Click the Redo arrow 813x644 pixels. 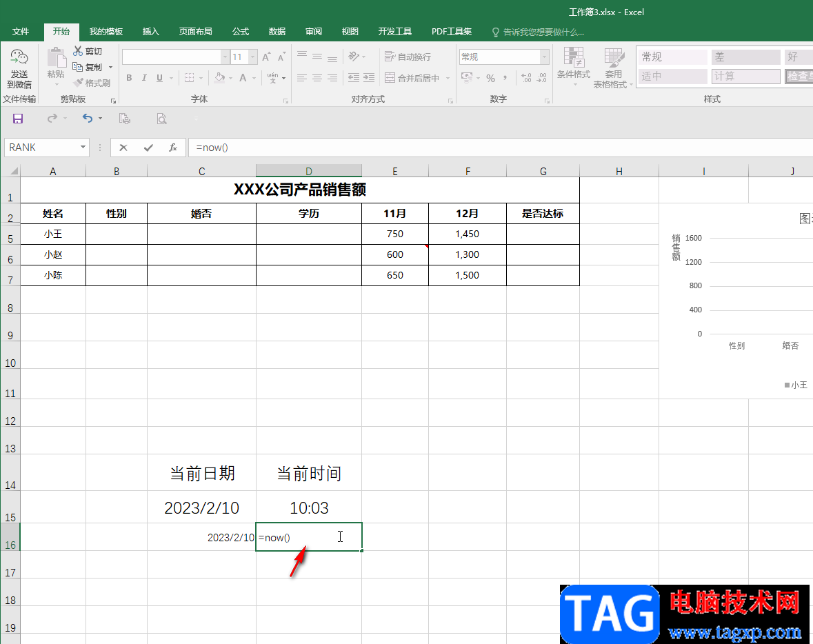pyautogui.click(x=52, y=119)
